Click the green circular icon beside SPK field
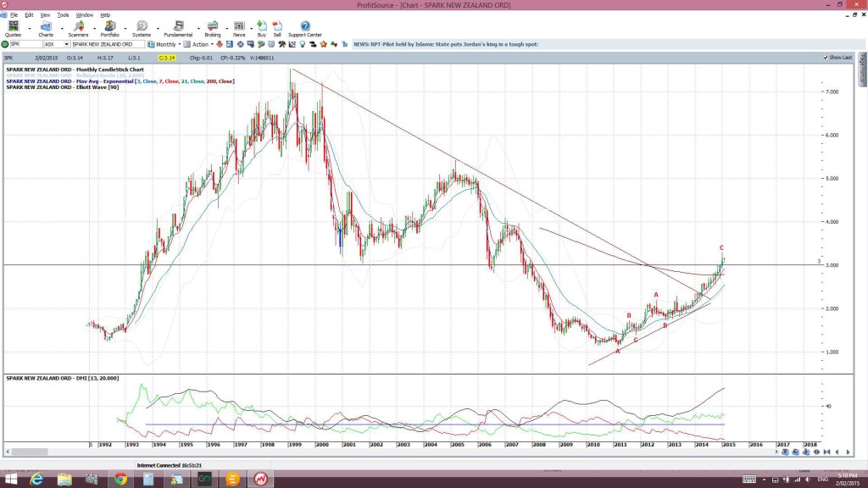The width and height of the screenshot is (868, 488). [x=5, y=44]
